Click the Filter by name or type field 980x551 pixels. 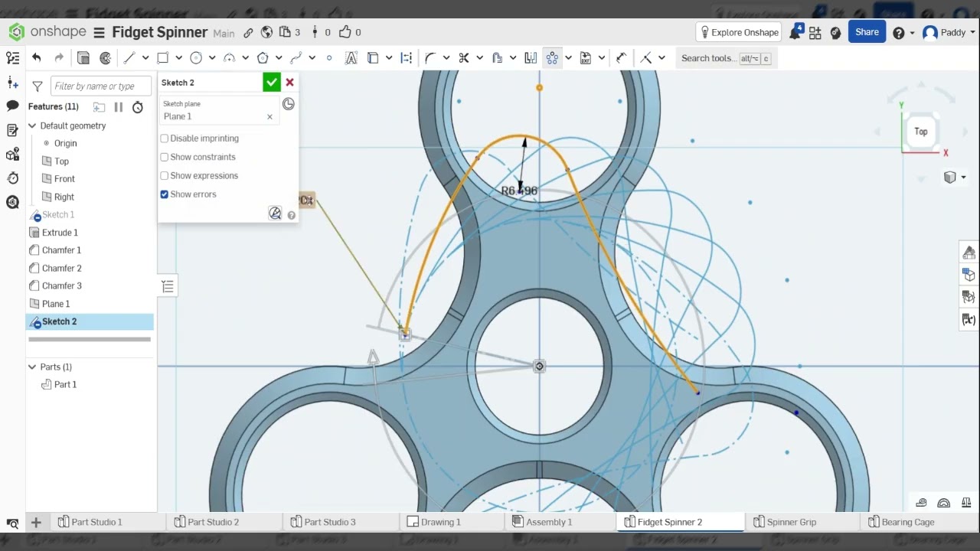(x=101, y=86)
